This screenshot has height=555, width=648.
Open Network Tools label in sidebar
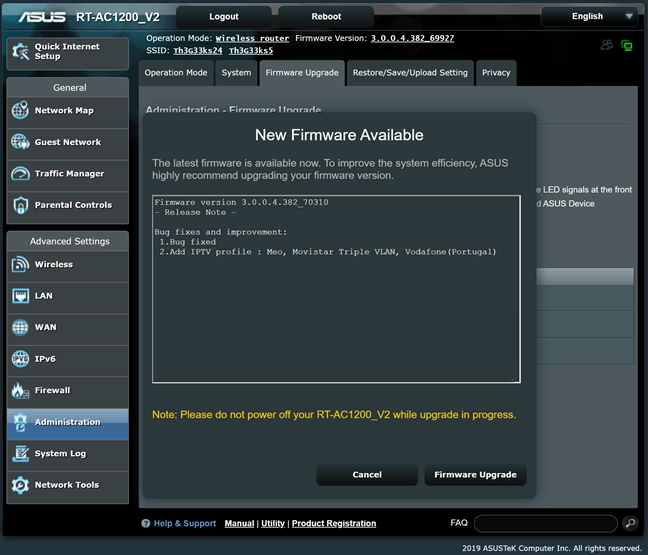(67, 485)
